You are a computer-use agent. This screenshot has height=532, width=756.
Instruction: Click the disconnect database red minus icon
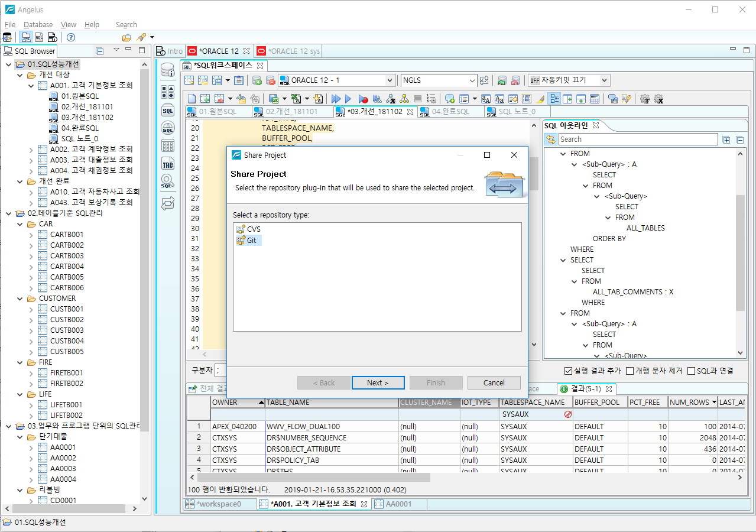pos(270,80)
